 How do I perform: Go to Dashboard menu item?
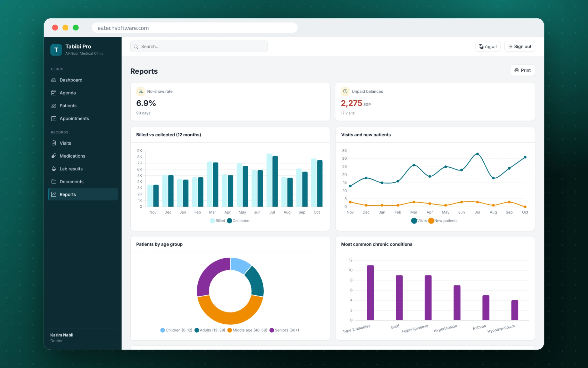click(x=83, y=80)
